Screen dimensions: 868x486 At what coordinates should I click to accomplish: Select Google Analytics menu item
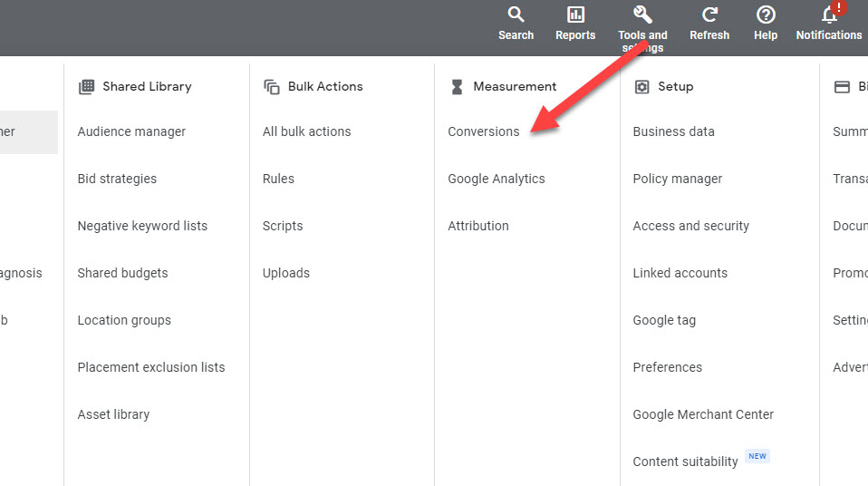tap(497, 179)
